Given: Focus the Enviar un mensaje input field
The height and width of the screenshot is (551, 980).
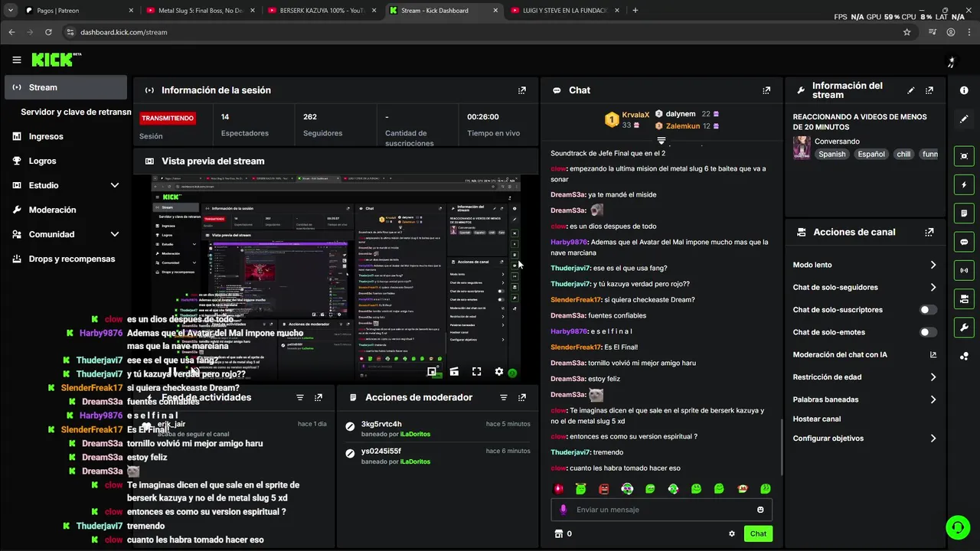Looking at the screenshot, I should (662, 510).
